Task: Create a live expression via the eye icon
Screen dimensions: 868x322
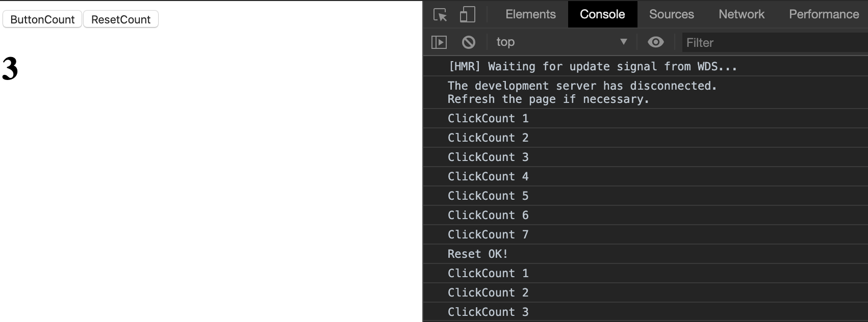Action: (656, 42)
